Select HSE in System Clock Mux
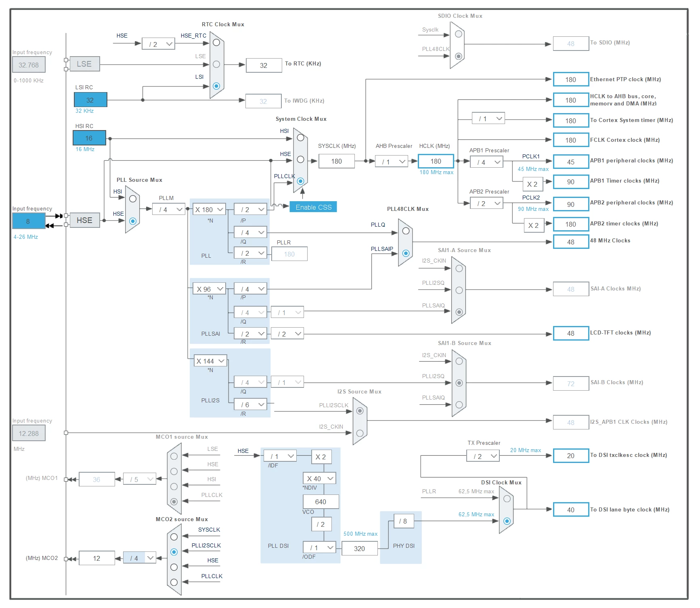Image resolution: width=700 pixels, height=608 pixels. tap(300, 160)
